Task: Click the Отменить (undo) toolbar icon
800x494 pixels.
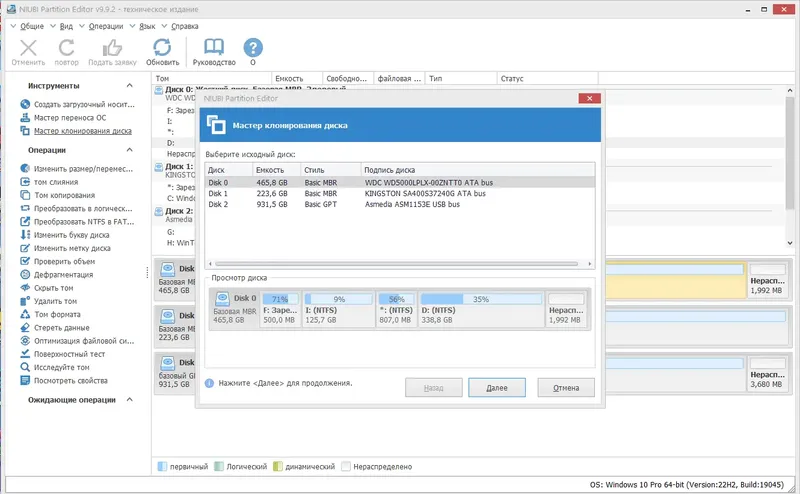Action: pos(28,48)
